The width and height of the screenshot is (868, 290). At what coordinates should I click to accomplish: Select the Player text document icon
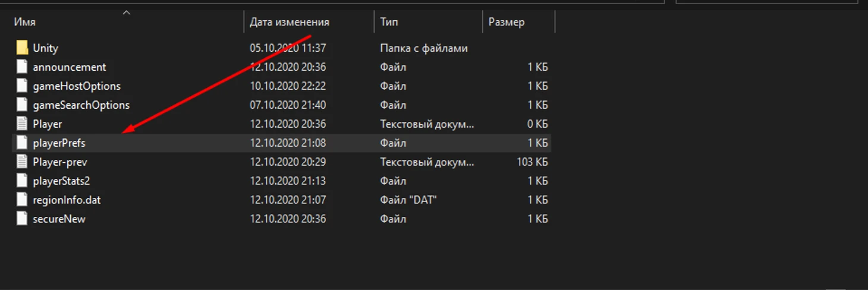(x=22, y=124)
